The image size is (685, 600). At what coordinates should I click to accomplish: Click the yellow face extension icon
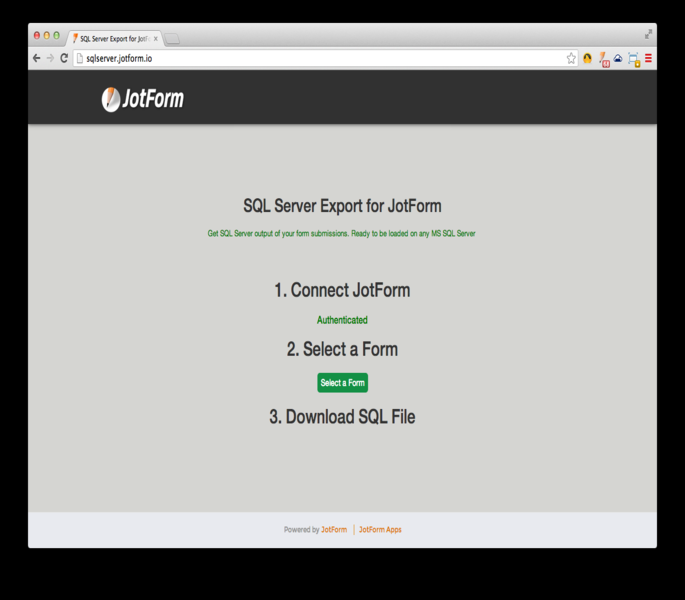(588, 59)
